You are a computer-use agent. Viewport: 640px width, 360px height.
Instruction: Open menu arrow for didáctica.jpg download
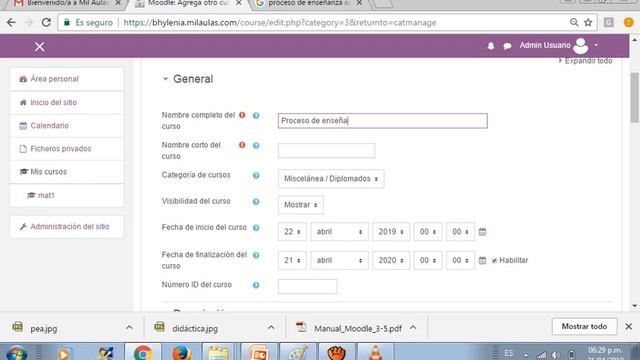click(x=271, y=327)
